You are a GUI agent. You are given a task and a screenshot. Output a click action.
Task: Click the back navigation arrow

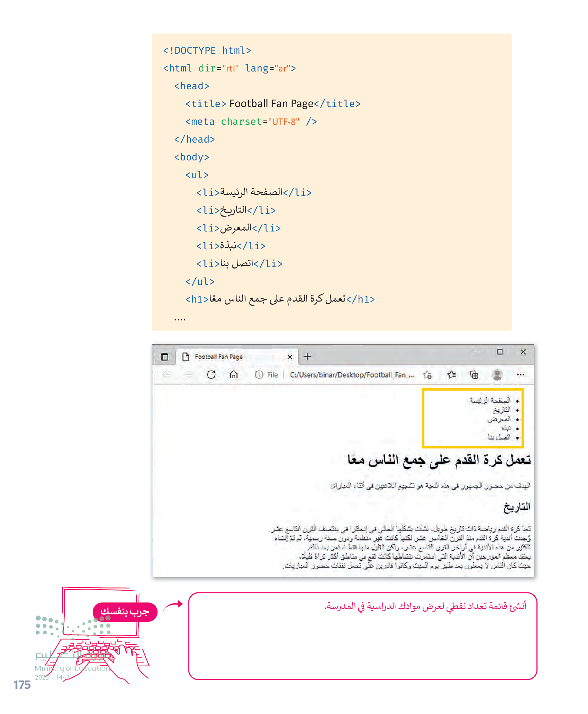coord(166,374)
